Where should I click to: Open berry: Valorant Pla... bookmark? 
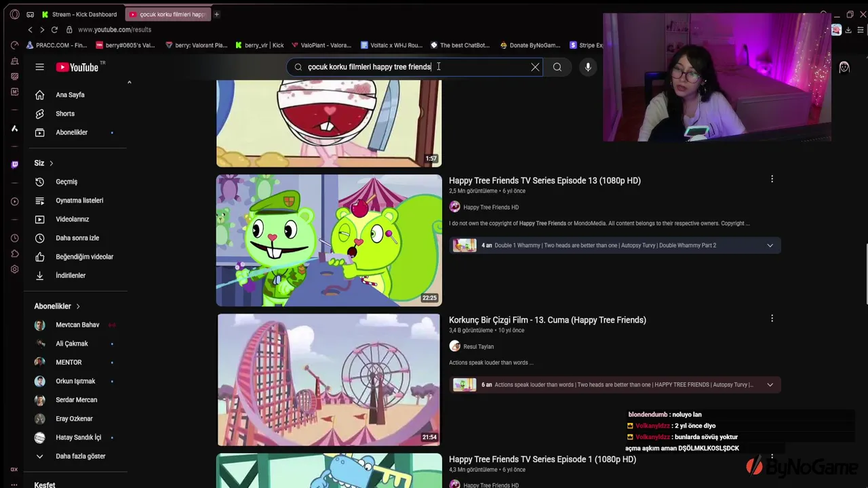point(197,45)
